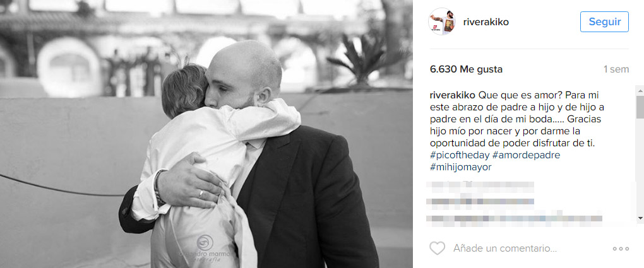644x268 pixels.
Task: Click the Seguir follow button
Action: (604, 21)
